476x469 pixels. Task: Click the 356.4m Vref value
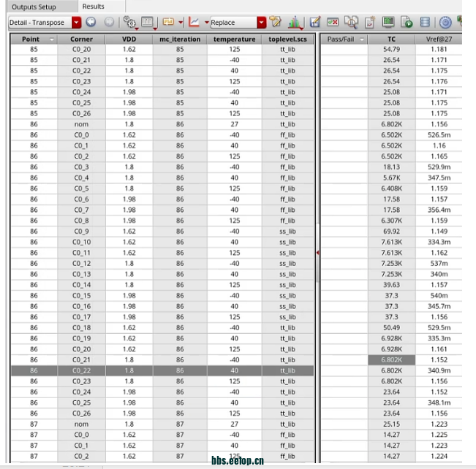tap(439, 210)
